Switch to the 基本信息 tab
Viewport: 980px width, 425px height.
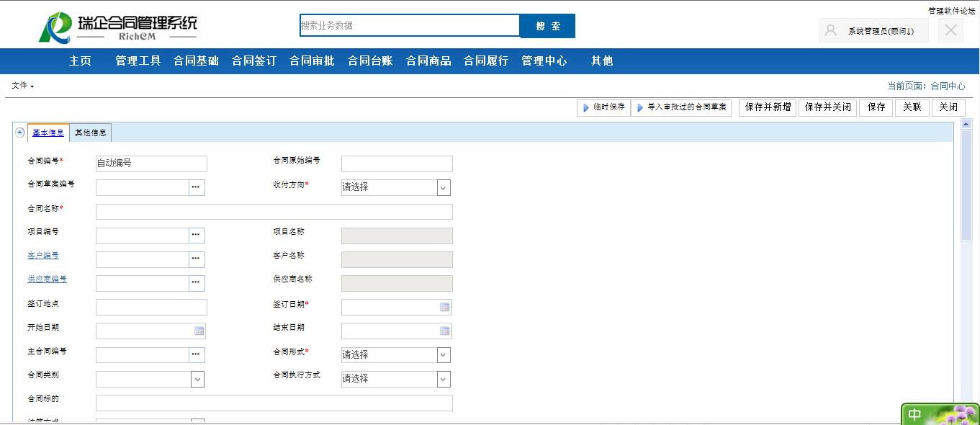coord(48,133)
